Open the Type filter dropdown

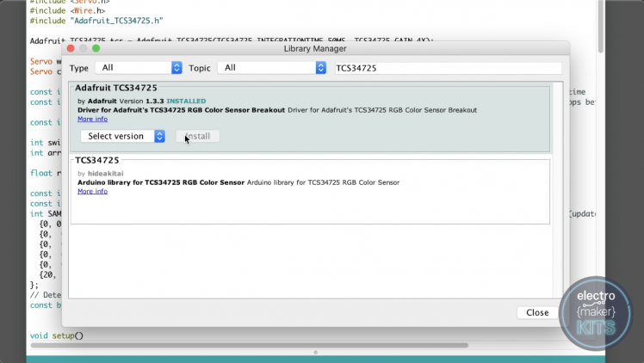[139, 68]
